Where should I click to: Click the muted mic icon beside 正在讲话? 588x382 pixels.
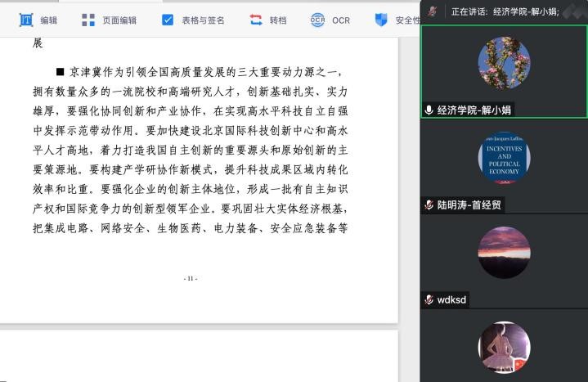tap(433, 11)
